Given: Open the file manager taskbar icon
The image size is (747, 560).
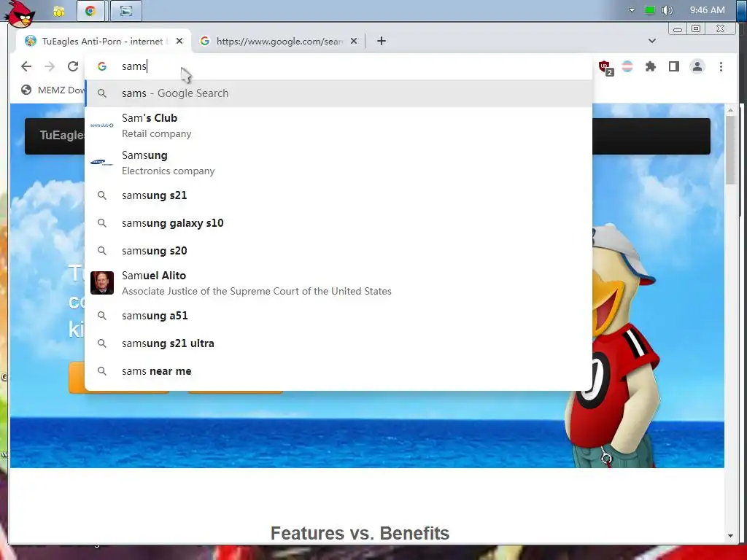Looking at the screenshot, I should (59, 11).
